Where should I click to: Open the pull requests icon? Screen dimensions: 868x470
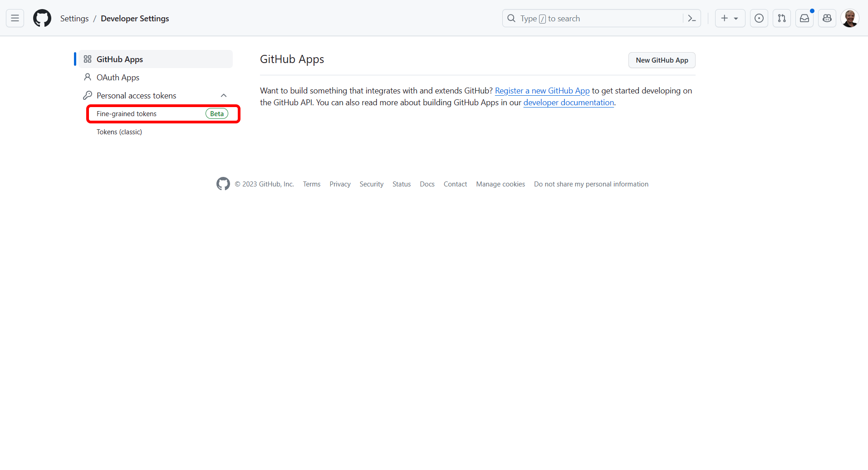tap(782, 18)
